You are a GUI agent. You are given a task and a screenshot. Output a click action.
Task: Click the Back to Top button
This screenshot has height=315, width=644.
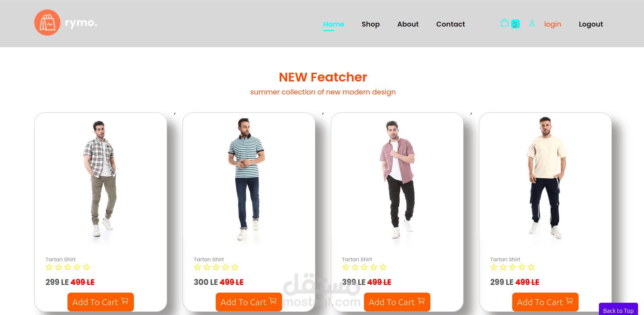pos(618,310)
